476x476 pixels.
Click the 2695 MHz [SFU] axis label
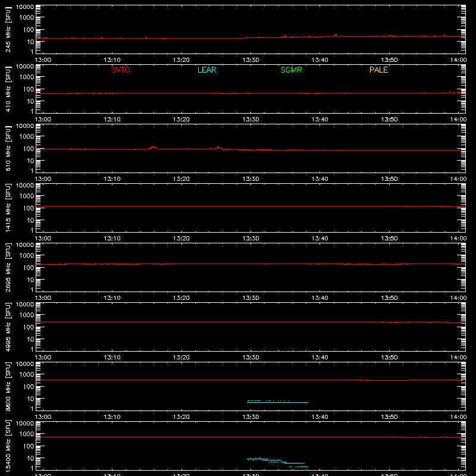8,267
